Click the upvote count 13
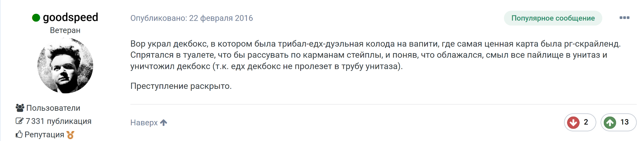This screenshot has width=644, height=141. pos(624,122)
